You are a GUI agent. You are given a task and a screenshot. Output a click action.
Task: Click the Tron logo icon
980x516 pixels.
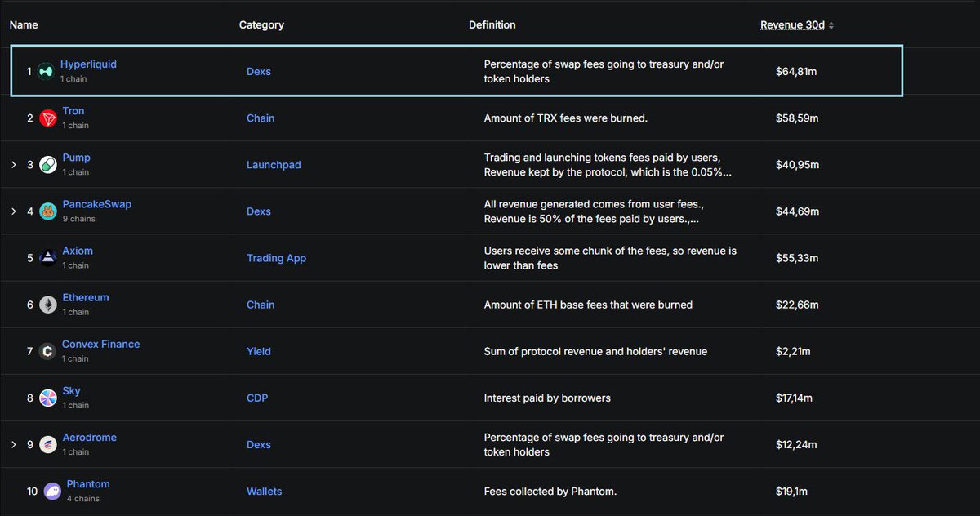pyautogui.click(x=47, y=118)
